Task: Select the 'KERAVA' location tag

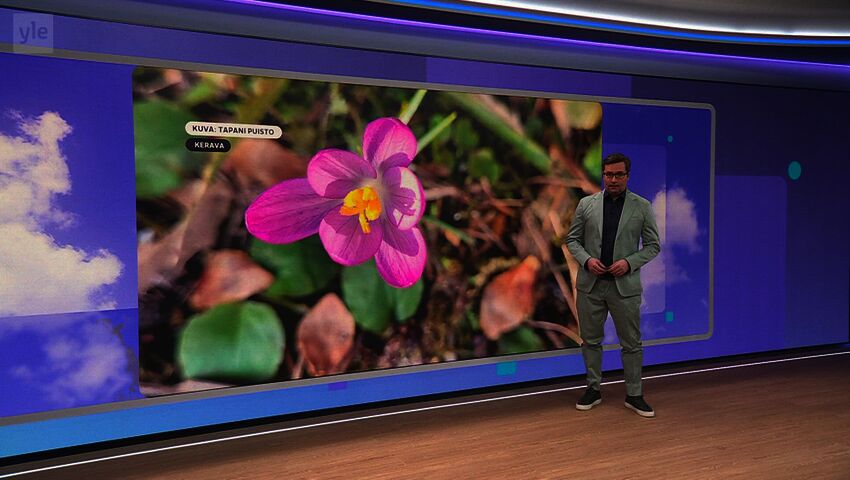Action: [x=208, y=145]
